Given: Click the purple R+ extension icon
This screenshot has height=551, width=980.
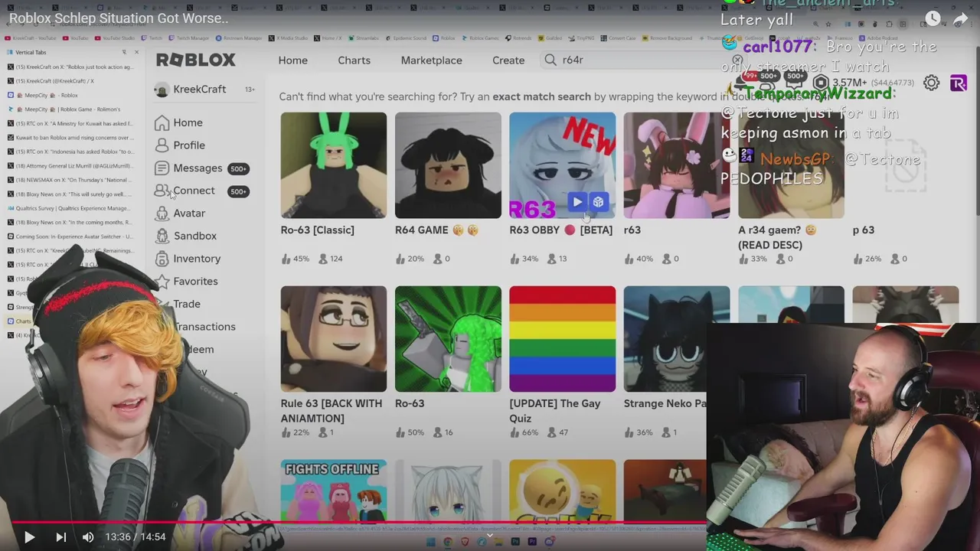Looking at the screenshot, I should [959, 83].
